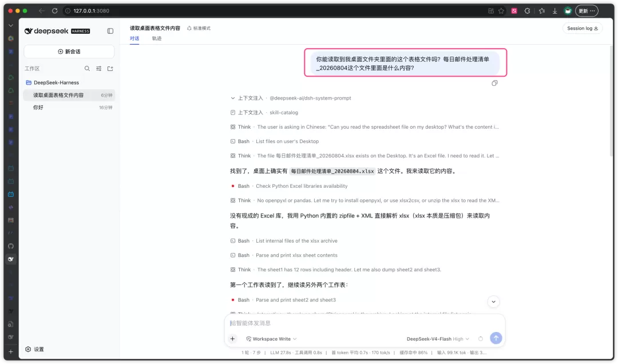
Task: Click status text '首 token 平均 0.7s · 170 tok/s'
Action: click(360, 353)
